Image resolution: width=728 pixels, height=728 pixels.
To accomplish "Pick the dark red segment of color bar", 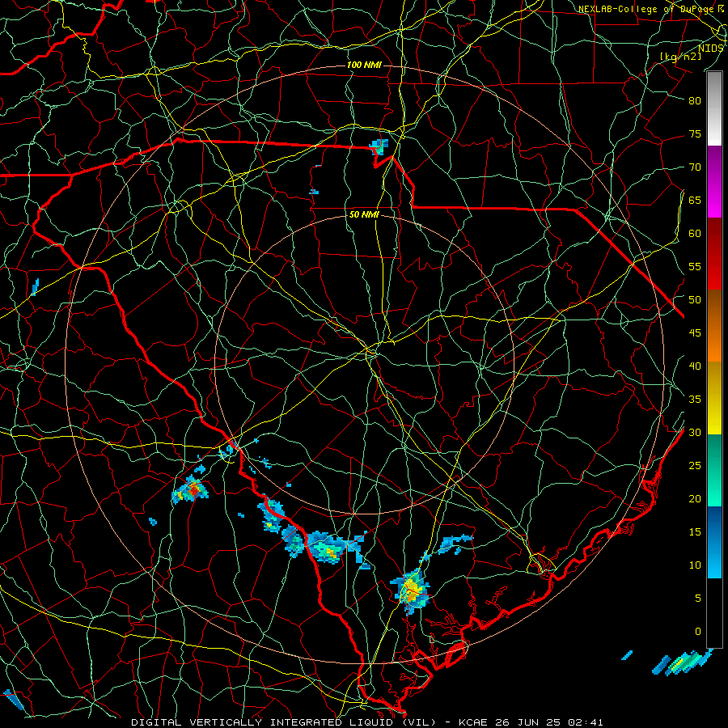I will click(x=714, y=254).
